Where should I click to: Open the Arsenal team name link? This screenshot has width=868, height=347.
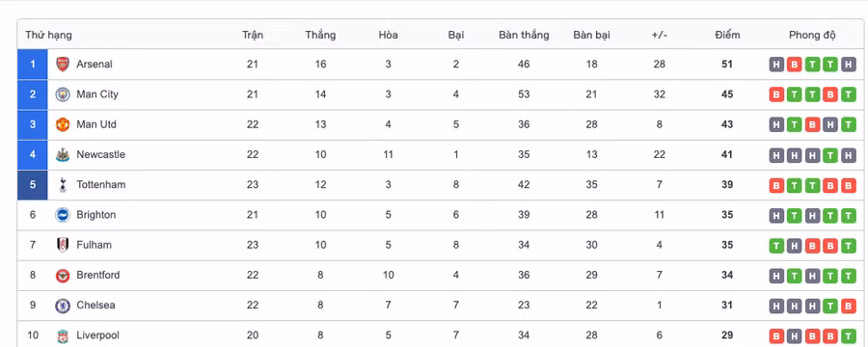click(x=95, y=65)
